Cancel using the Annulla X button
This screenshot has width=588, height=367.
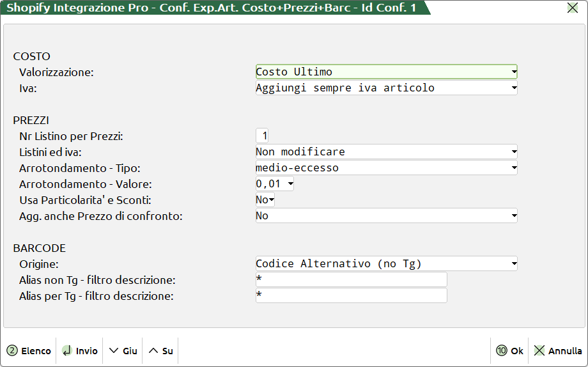click(x=557, y=351)
